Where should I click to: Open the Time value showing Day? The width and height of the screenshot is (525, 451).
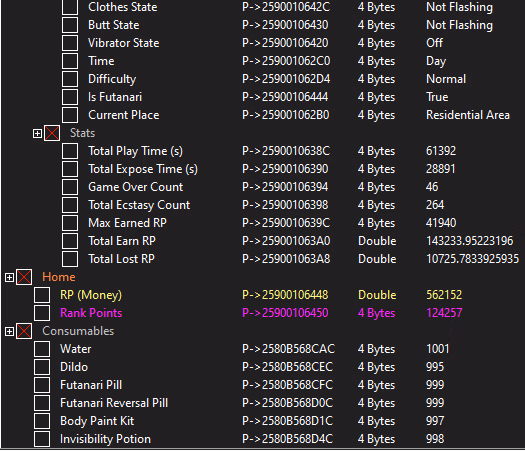[x=436, y=61]
